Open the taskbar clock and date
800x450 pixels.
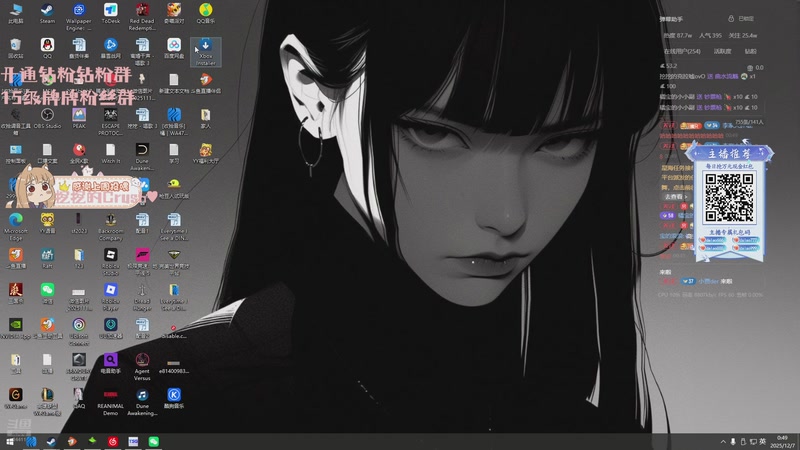pos(783,442)
